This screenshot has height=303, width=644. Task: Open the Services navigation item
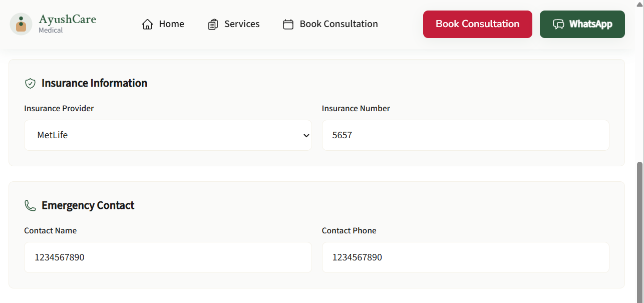[242, 24]
